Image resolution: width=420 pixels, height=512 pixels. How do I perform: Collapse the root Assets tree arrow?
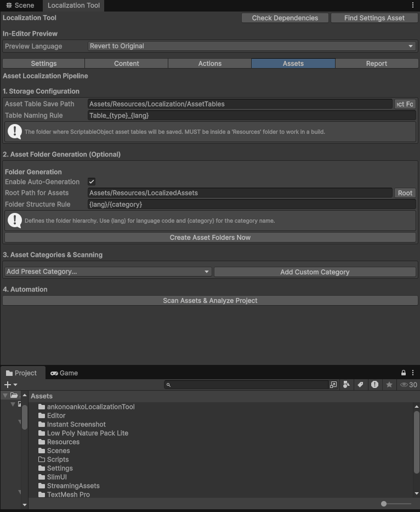[5, 396]
